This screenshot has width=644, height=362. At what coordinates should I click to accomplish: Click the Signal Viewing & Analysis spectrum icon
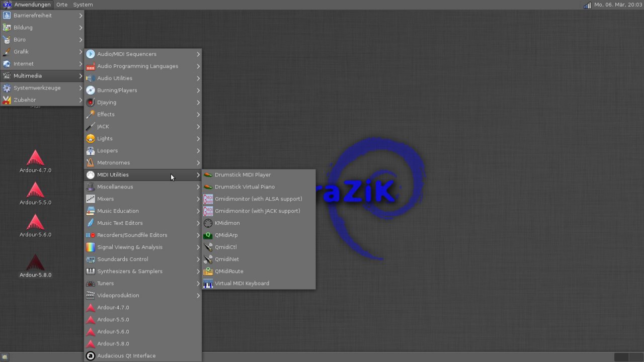(x=91, y=247)
